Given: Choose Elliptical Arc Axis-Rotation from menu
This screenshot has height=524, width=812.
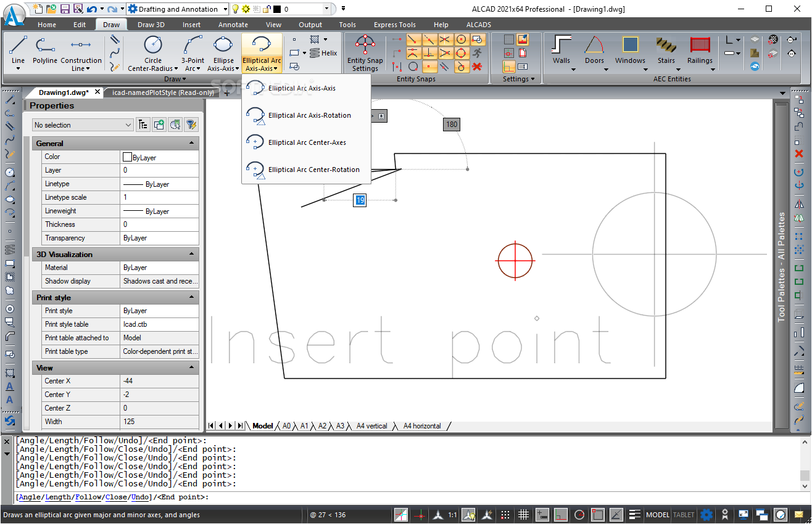Looking at the screenshot, I should [x=307, y=115].
